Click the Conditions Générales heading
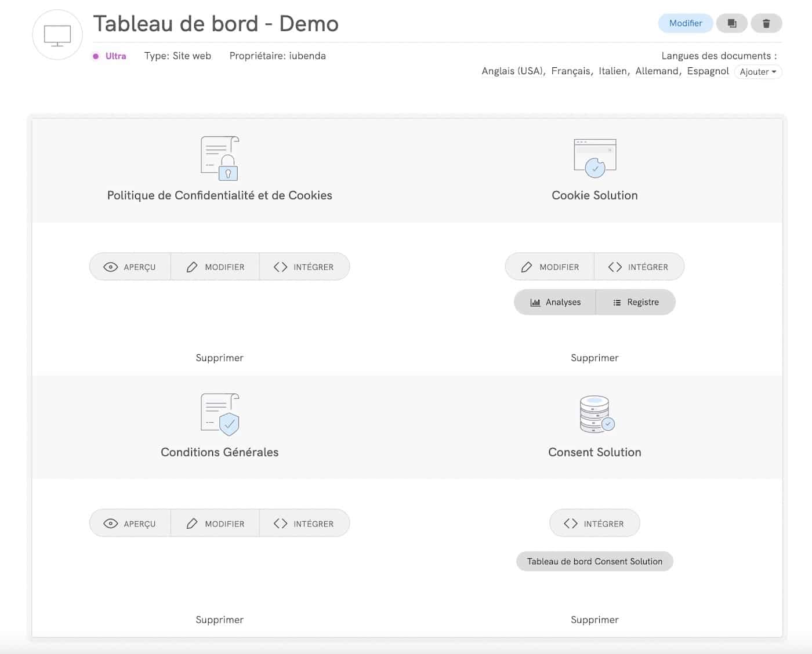The height and width of the screenshot is (654, 812). tap(220, 452)
